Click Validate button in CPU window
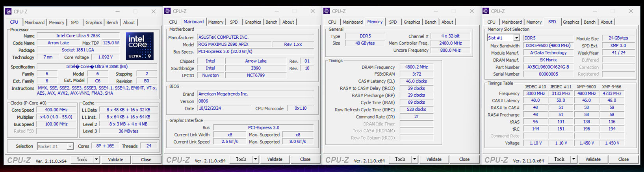The width and height of the screenshot is (644, 172). (115, 160)
